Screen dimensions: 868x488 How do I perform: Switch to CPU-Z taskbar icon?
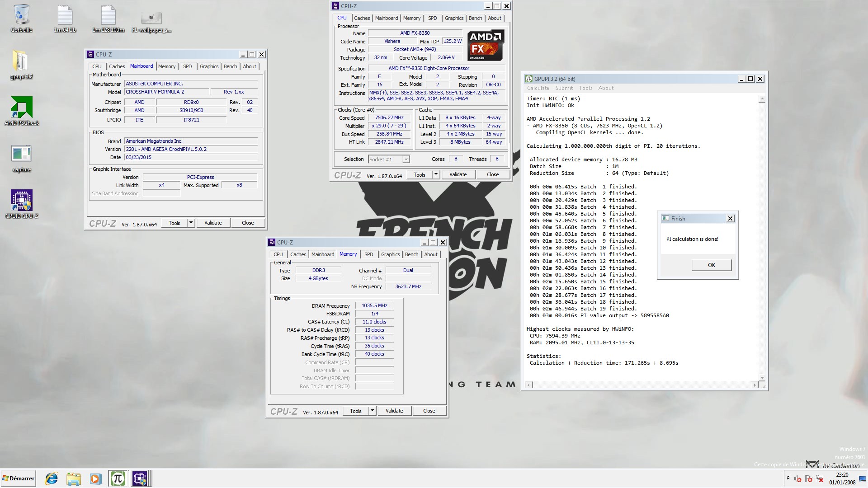pyautogui.click(x=141, y=479)
